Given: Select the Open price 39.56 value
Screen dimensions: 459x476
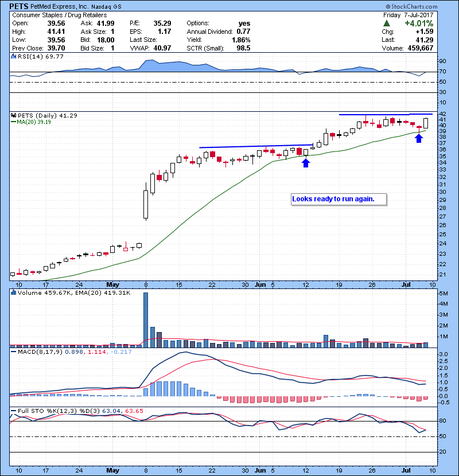Looking at the screenshot, I should pyautogui.click(x=56, y=24).
